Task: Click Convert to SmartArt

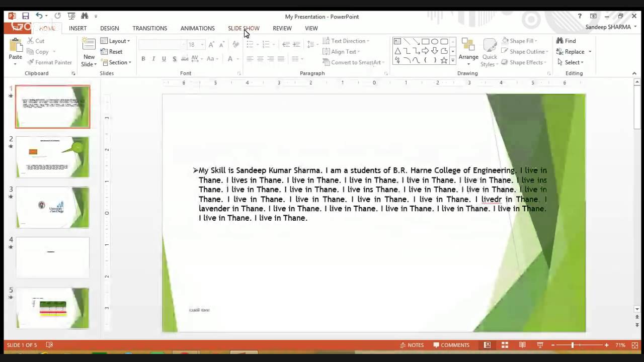Action: [x=353, y=62]
